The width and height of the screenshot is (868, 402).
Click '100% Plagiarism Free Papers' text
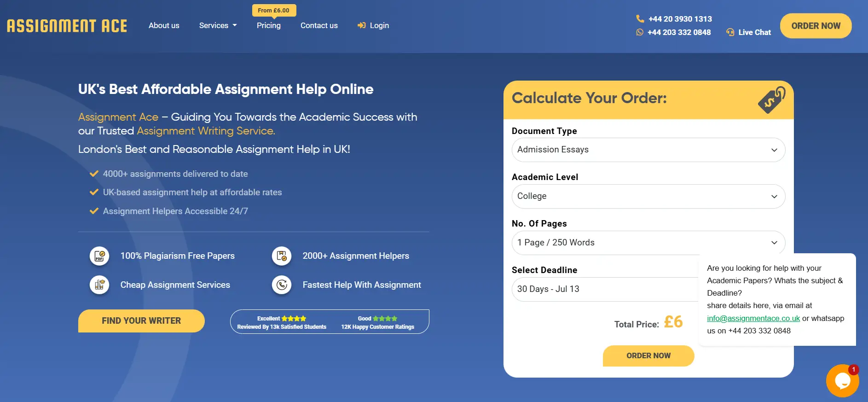tap(178, 256)
